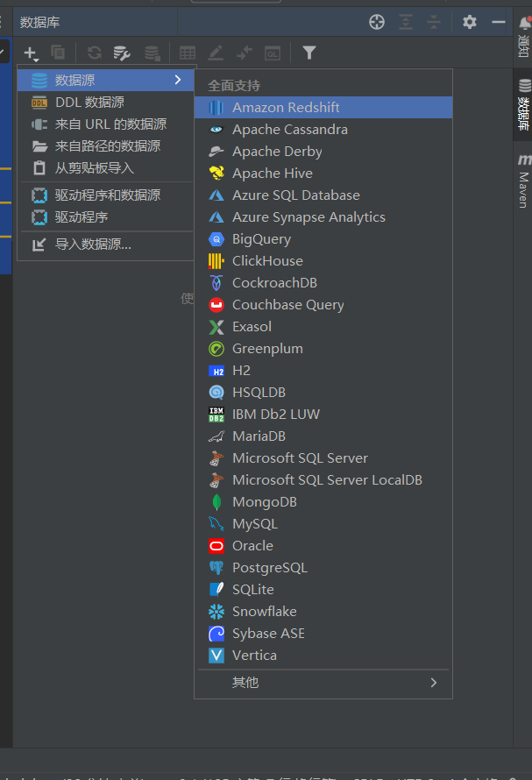Click the Maven side panel icon
The height and width of the screenshot is (780, 532).
point(523,181)
